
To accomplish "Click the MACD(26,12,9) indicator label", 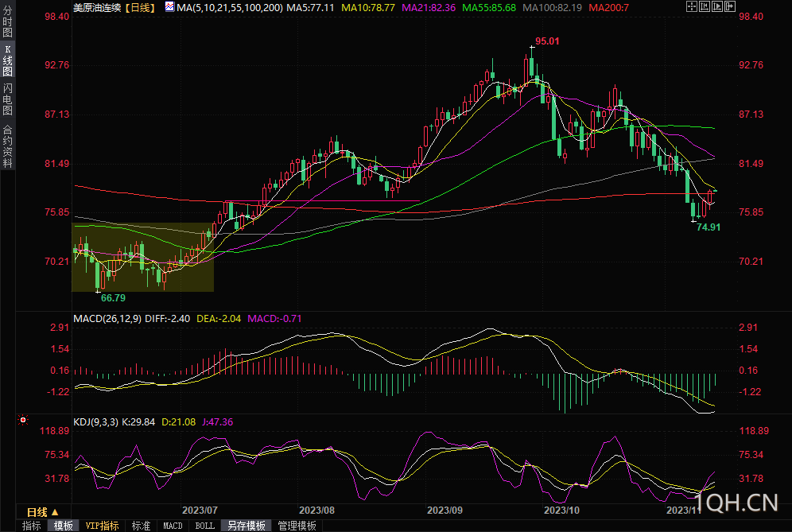I will coord(107,318).
